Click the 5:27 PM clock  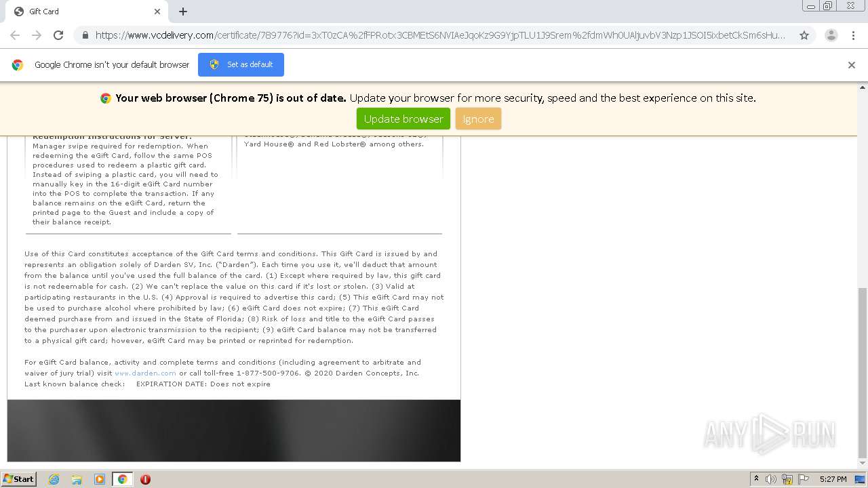click(833, 479)
